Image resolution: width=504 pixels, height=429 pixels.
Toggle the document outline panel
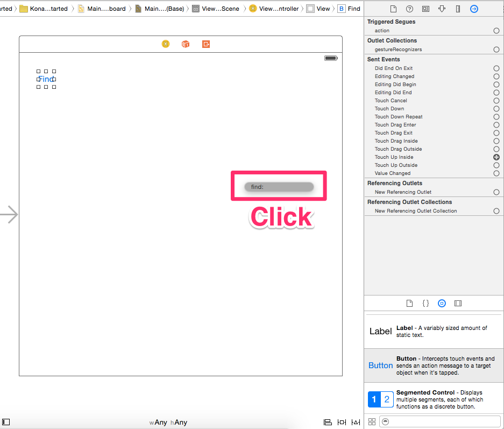pos(6,422)
